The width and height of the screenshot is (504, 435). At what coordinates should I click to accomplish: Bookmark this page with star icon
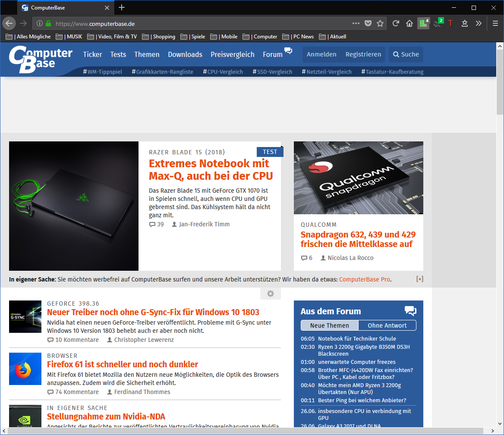(x=380, y=23)
